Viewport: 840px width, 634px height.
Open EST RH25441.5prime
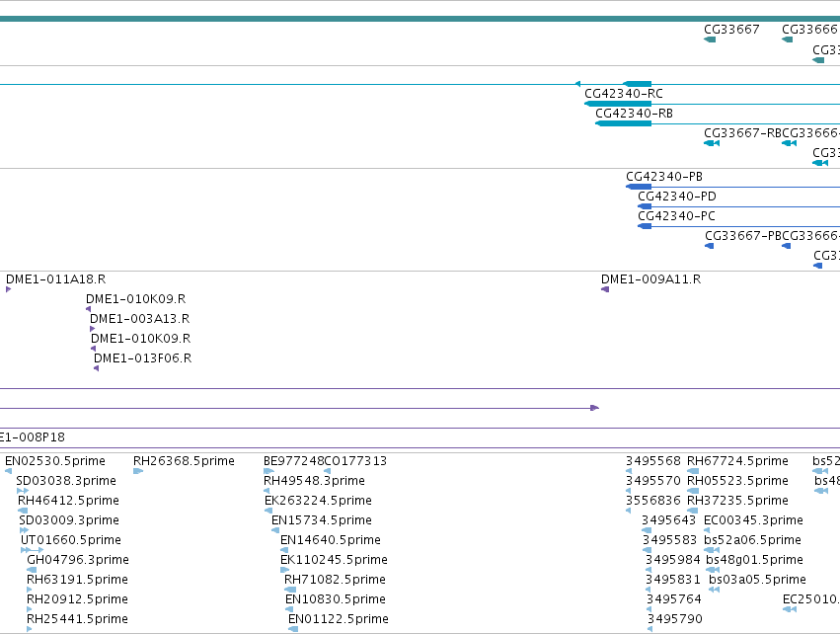pos(77,619)
